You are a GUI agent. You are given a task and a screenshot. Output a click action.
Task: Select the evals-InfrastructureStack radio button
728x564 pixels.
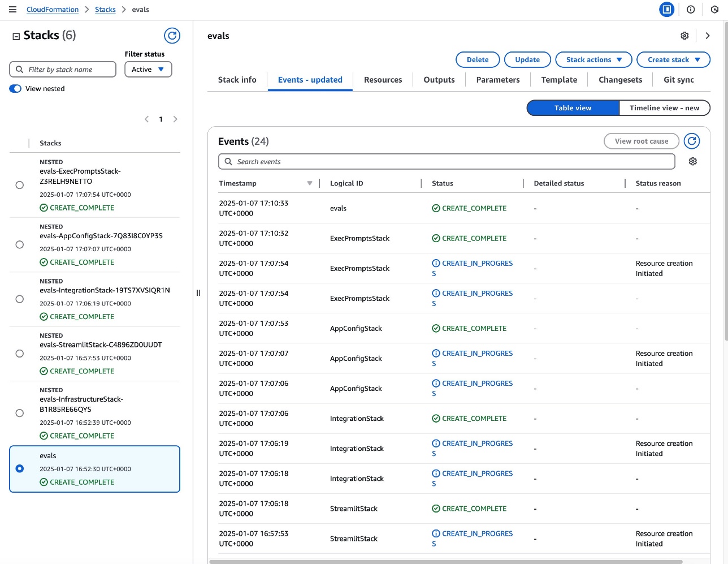[20, 413]
